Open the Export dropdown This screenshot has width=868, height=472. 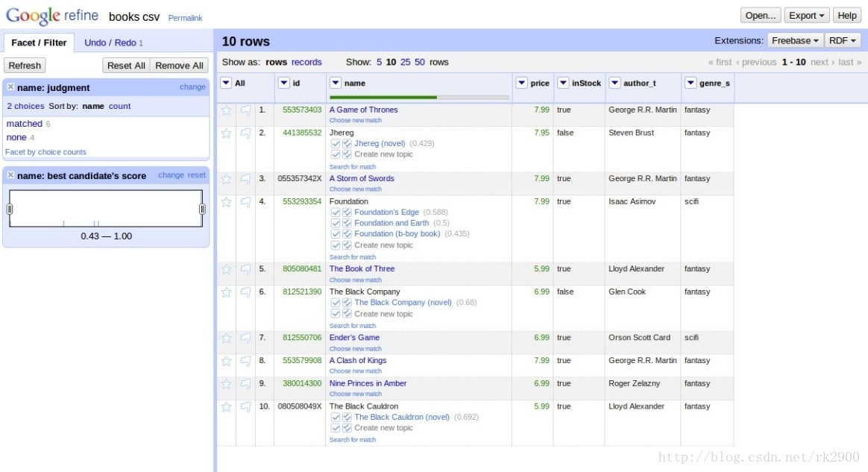pos(807,16)
